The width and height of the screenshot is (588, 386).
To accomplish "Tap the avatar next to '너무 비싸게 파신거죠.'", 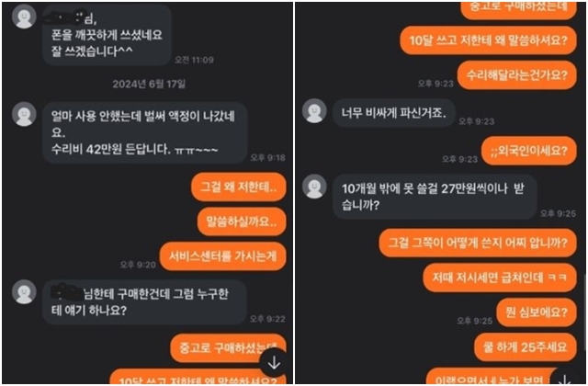I will [x=314, y=110].
